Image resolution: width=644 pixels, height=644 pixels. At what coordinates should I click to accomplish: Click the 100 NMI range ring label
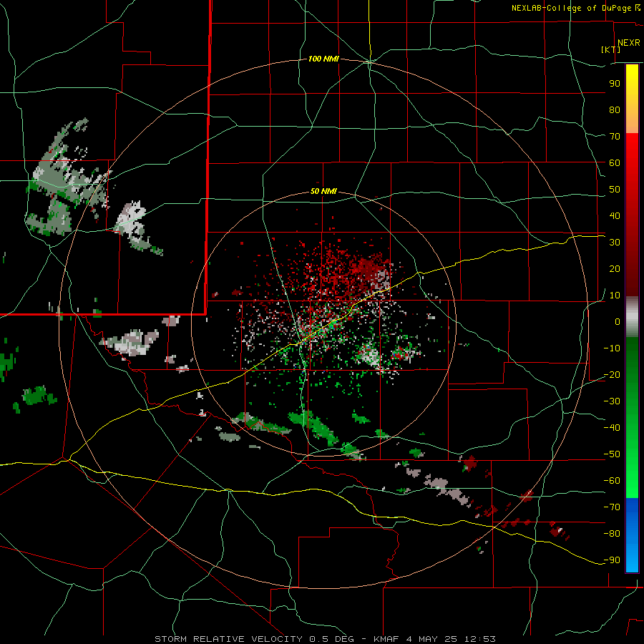click(x=323, y=59)
